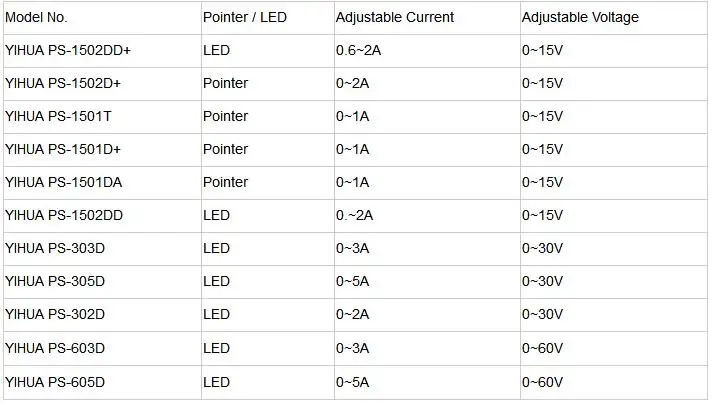Select the YIHUA PS-605D model cell
716x406 pixels.
pos(102,382)
